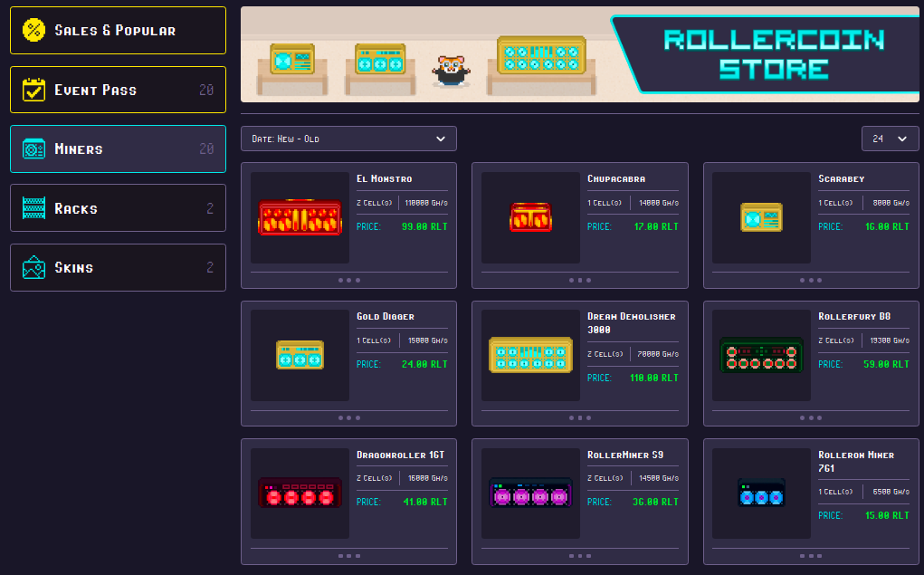This screenshot has width=924, height=575.
Task: Open the RollerMiner S9 product title
Action: (625, 455)
